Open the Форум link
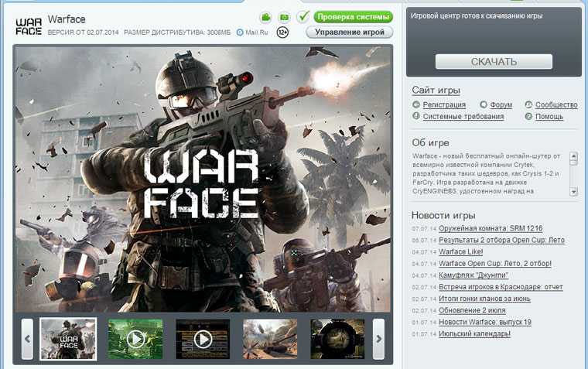This screenshot has width=588, height=369. [x=501, y=104]
